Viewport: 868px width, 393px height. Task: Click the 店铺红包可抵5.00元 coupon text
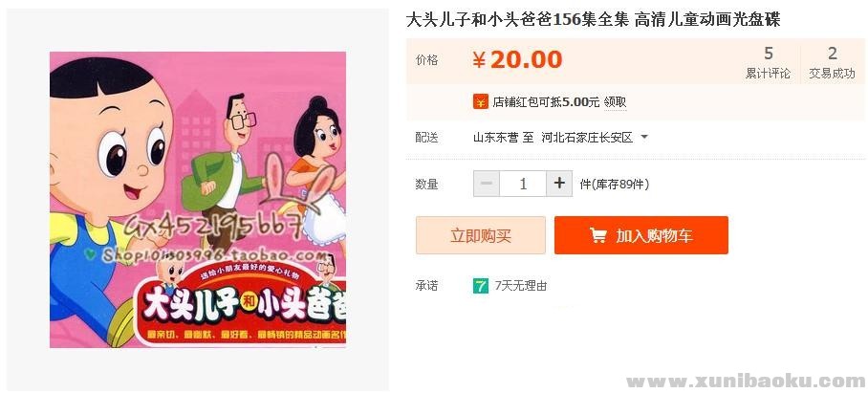point(546,102)
